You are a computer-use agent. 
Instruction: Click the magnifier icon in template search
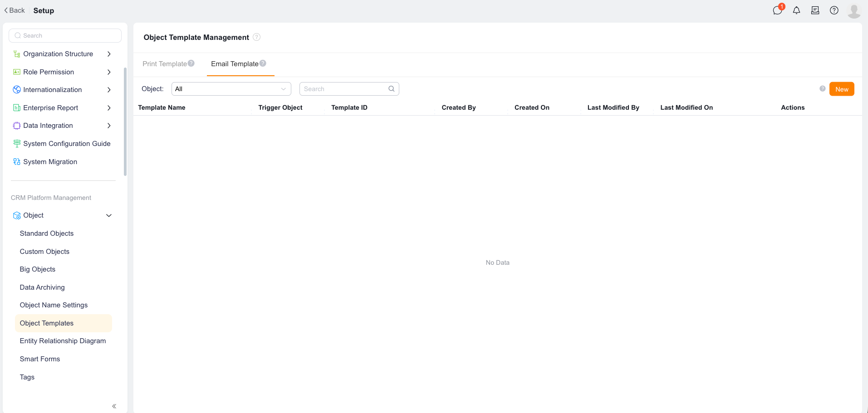pyautogui.click(x=392, y=89)
